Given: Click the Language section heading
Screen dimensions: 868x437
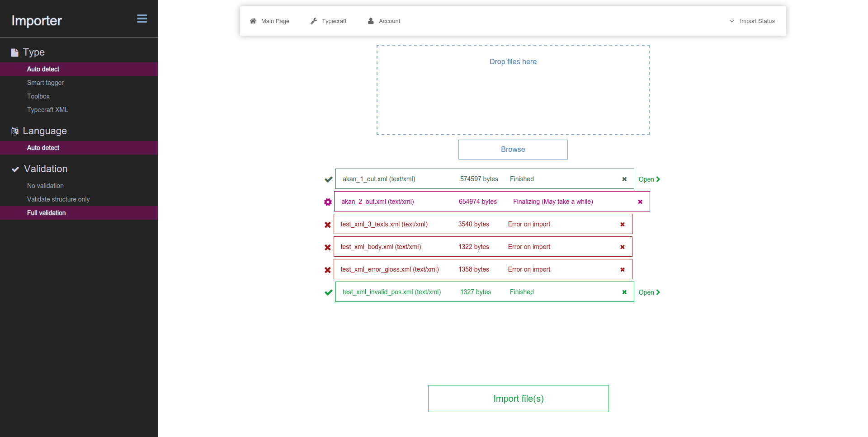Looking at the screenshot, I should click(x=45, y=131).
